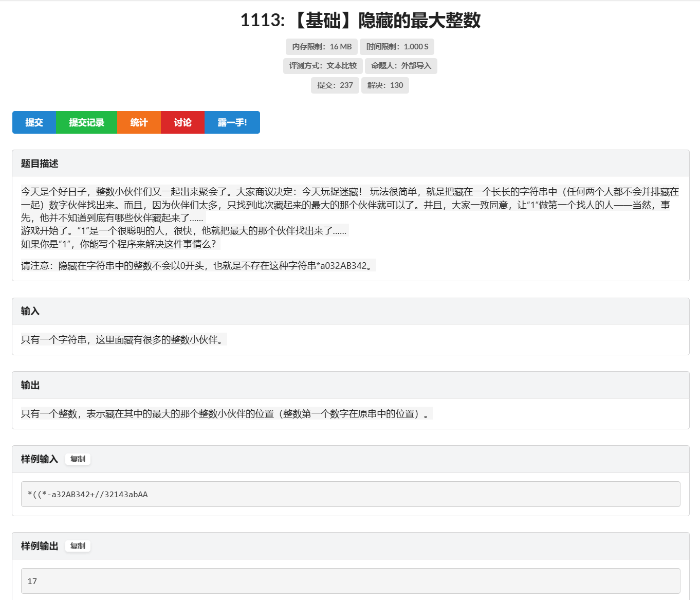Image resolution: width=700 pixels, height=600 pixels.
Task: Open the 讨论 discussion section
Action: coord(182,122)
